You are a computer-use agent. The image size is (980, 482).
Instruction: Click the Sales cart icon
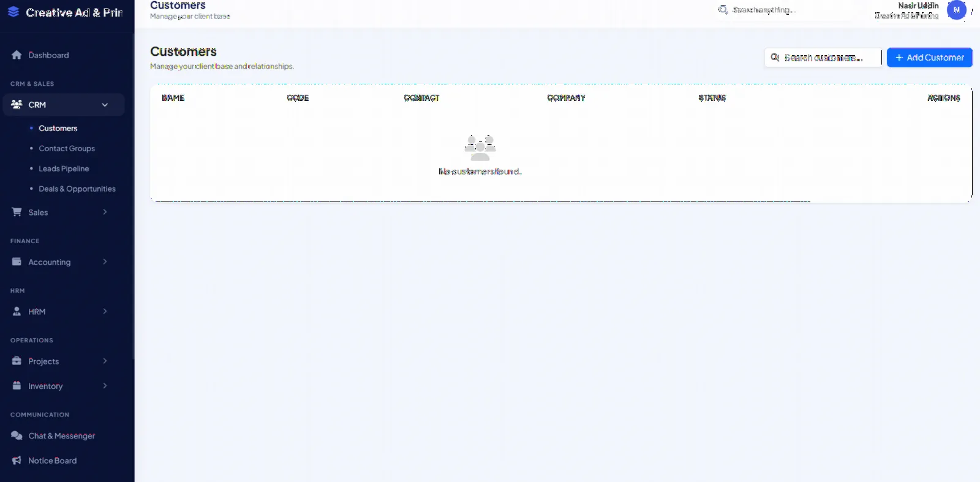[17, 212]
